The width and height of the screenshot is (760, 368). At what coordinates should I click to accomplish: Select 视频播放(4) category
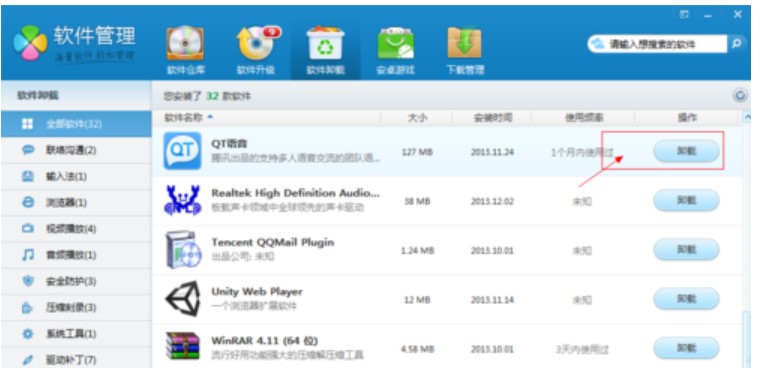76,228
